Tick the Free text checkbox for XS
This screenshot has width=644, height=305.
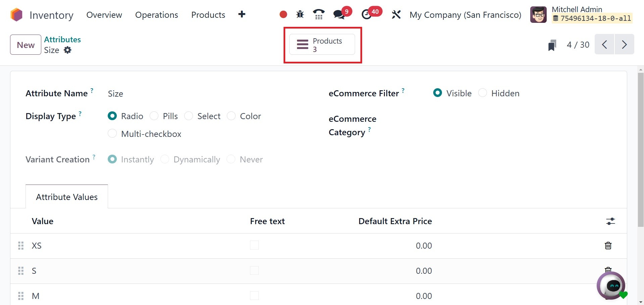pyautogui.click(x=254, y=245)
